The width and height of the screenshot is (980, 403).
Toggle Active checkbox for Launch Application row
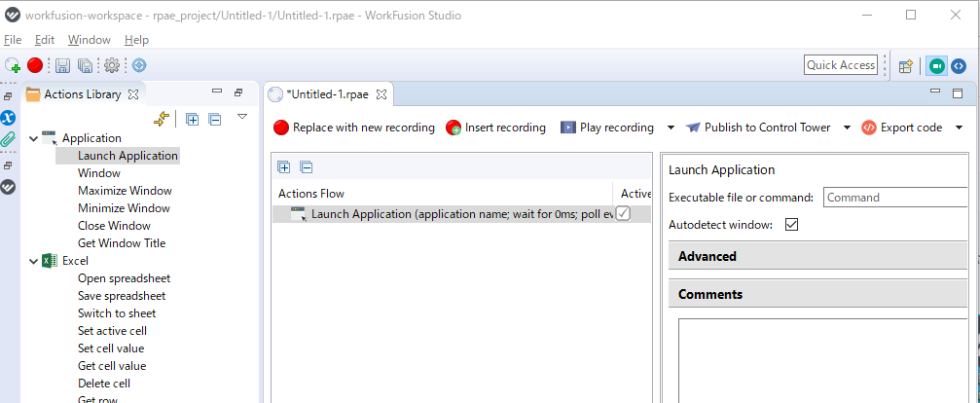point(623,214)
